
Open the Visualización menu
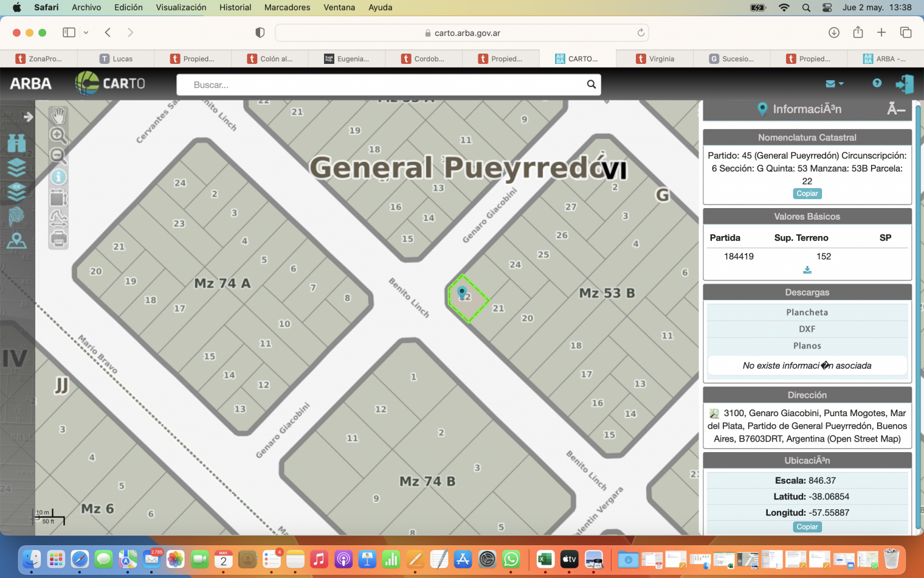[181, 7]
